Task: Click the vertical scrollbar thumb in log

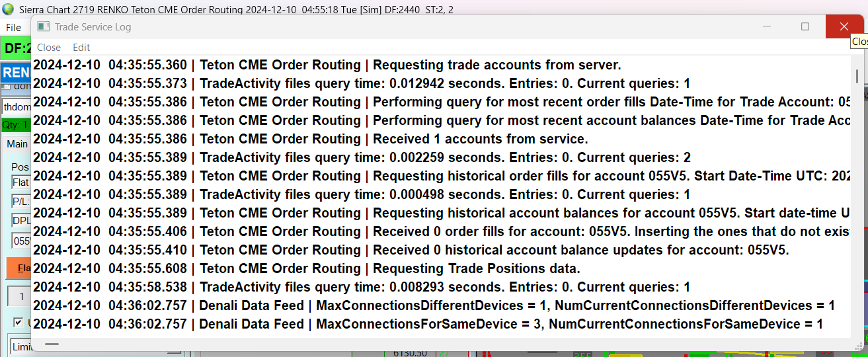Action: (x=857, y=77)
